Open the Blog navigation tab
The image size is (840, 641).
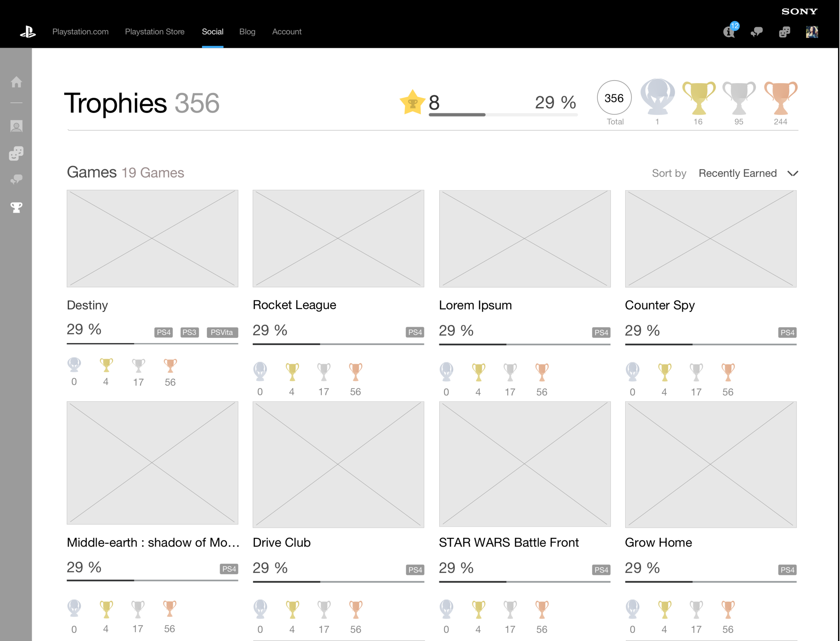tap(247, 32)
